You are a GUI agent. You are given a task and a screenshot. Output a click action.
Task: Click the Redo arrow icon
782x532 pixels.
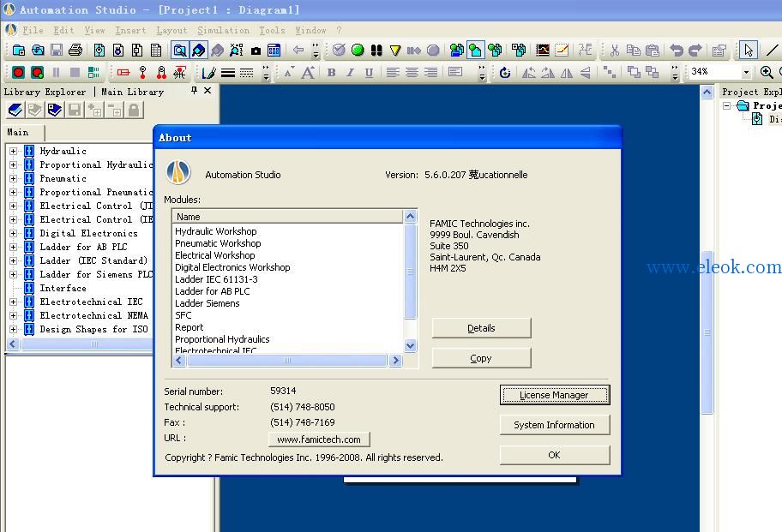click(x=695, y=50)
